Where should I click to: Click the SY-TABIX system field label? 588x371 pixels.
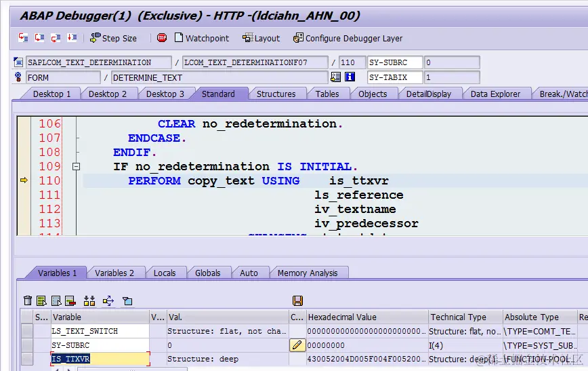pyautogui.click(x=395, y=78)
